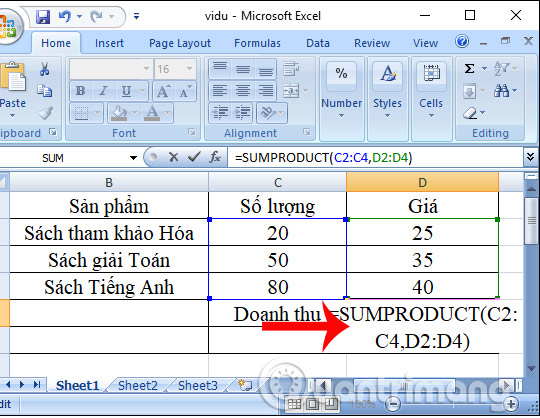The width and height of the screenshot is (540, 418).
Task: Click the Clear eraser icon
Action: 470,113
